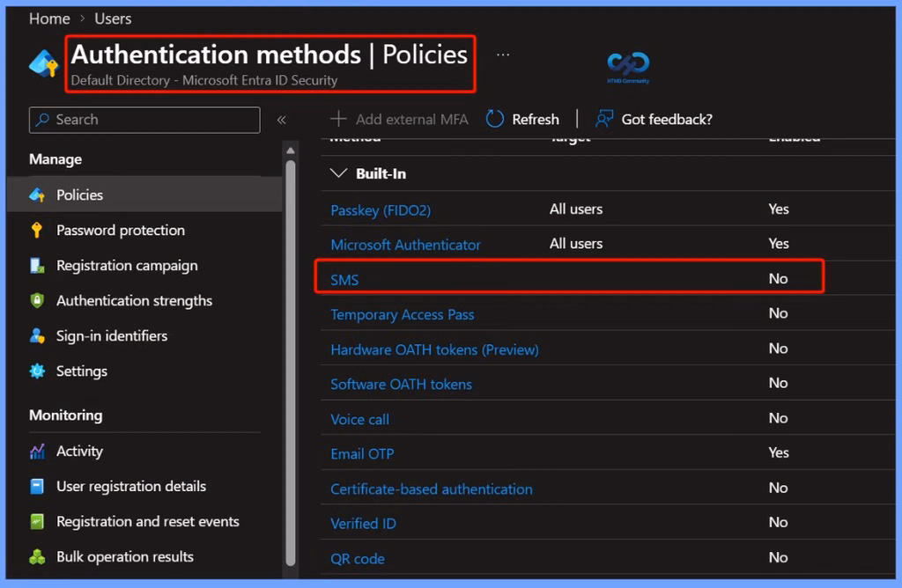Open Hardware OATH tokens (Preview)

click(x=434, y=349)
